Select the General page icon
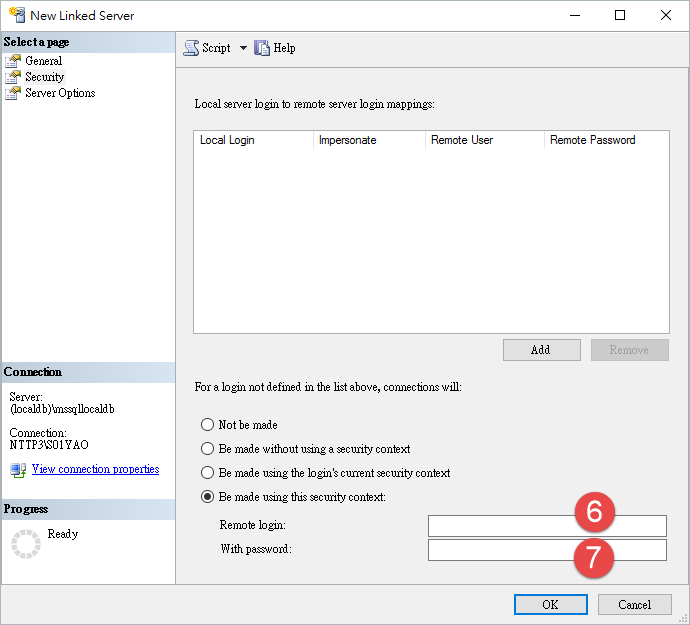This screenshot has height=625, width=690. pyautogui.click(x=13, y=61)
